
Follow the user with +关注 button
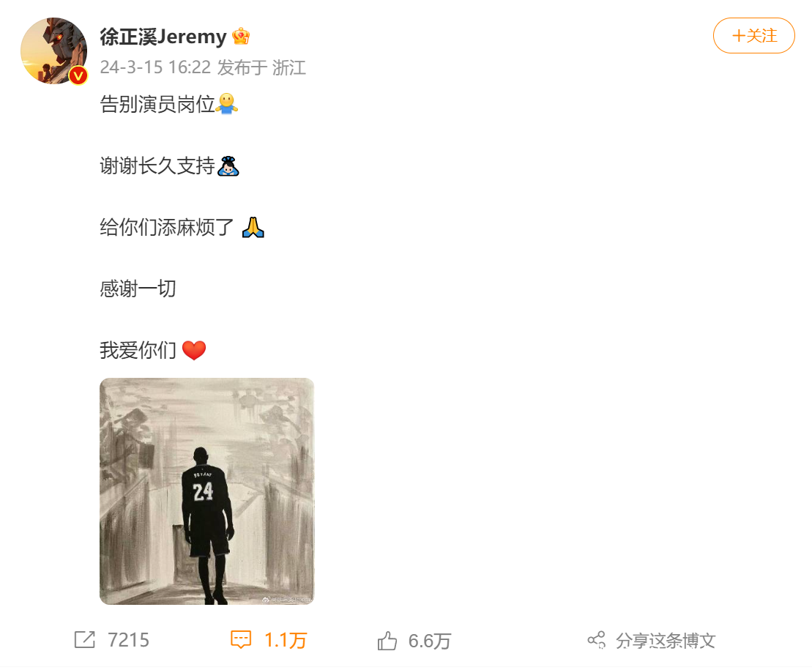pos(754,36)
